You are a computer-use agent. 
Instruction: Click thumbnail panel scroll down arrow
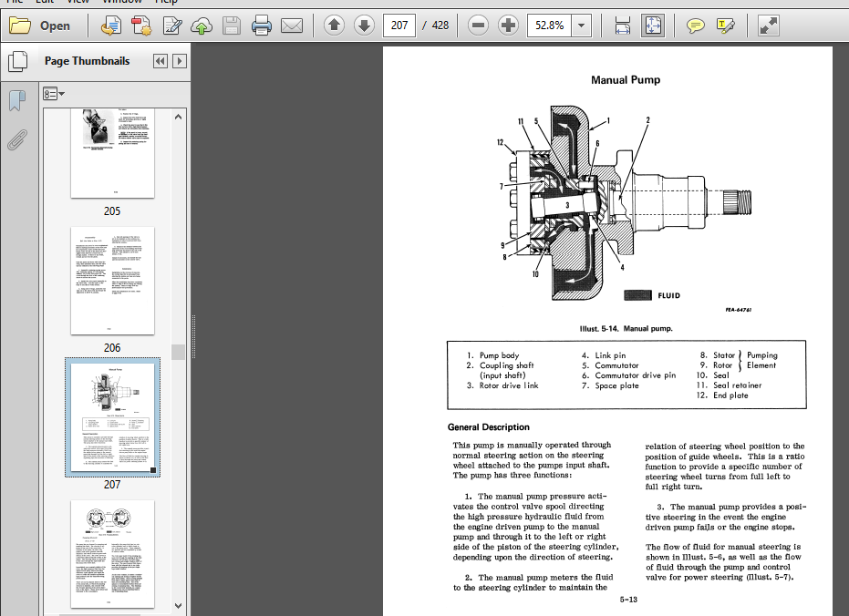178,606
